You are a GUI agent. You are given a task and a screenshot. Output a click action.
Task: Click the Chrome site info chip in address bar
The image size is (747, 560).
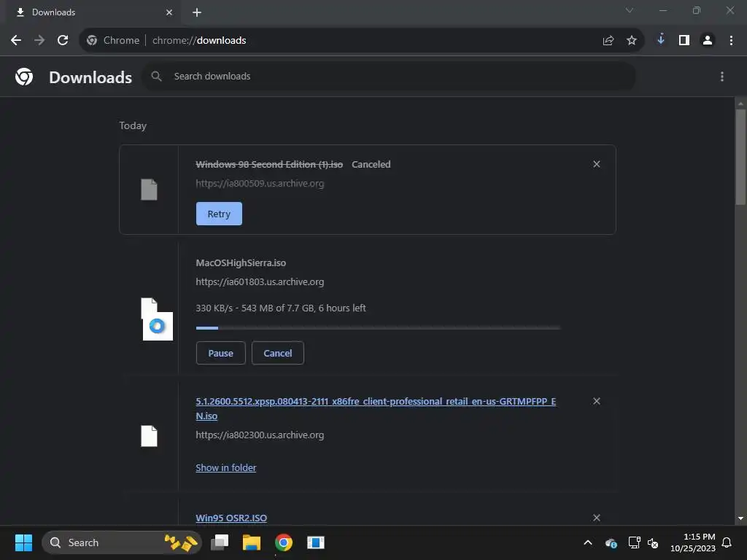[x=113, y=41]
